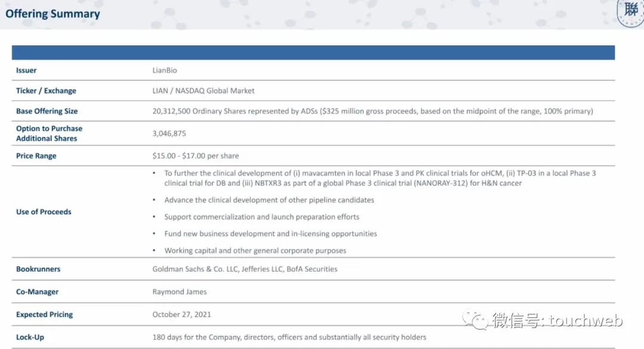Click the WeChat logo icon in watermark
This screenshot has width=644, height=349.
pyautogui.click(x=476, y=319)
